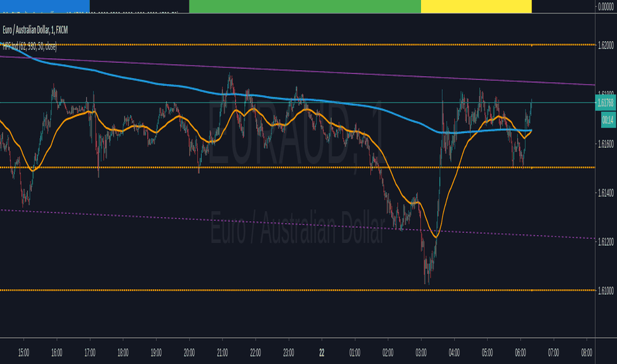The width and height of the screenshot is (617, 364).
Task: Click the 05:00 time axis label
Action: (x=487, y=353)
